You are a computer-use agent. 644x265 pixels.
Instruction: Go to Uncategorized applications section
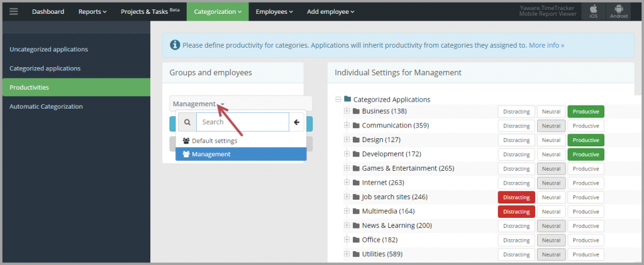[x=49, y=49]
